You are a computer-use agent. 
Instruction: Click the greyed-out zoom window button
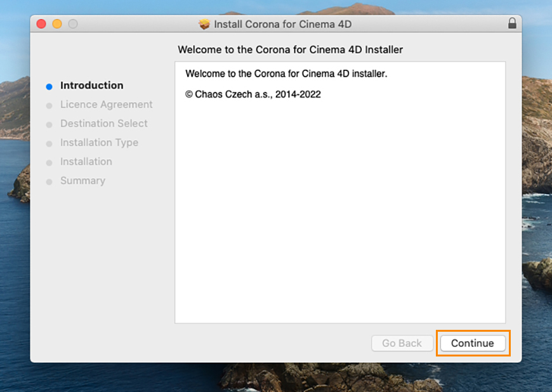tap(73, 23)
